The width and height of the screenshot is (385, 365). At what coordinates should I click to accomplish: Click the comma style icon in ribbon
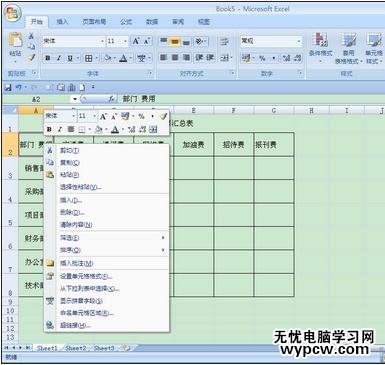click(x=274, y=58)
